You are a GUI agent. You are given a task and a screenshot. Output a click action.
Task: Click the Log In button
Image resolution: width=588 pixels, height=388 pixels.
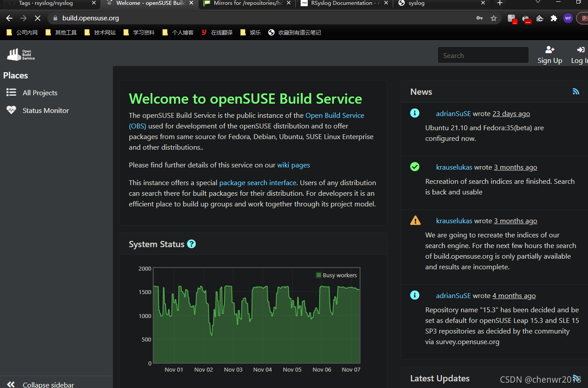pyautogui.click(x=579, y=55)
